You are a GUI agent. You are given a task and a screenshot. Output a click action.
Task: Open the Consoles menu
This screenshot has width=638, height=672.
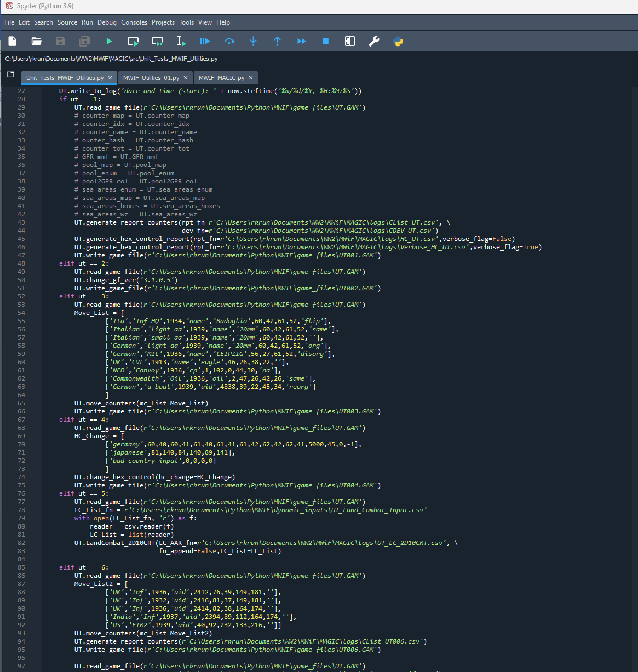pos(134,22)
